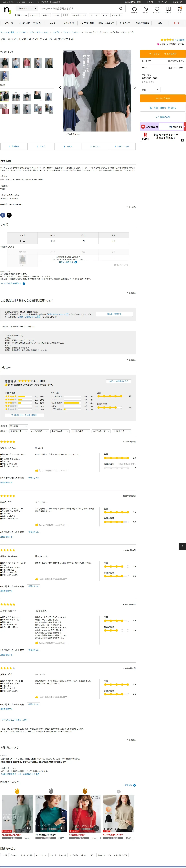Open the カート shopping cart icon
Screen dimensions: 186x868
point(179,10)
